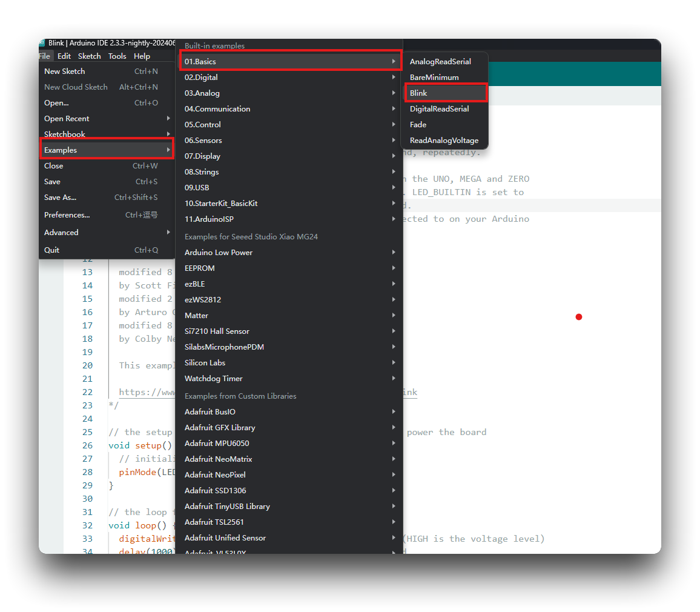Click the 'void setup()' text on line 26
The width and height of the screenshot is (700, 612).
coord(140,445)
